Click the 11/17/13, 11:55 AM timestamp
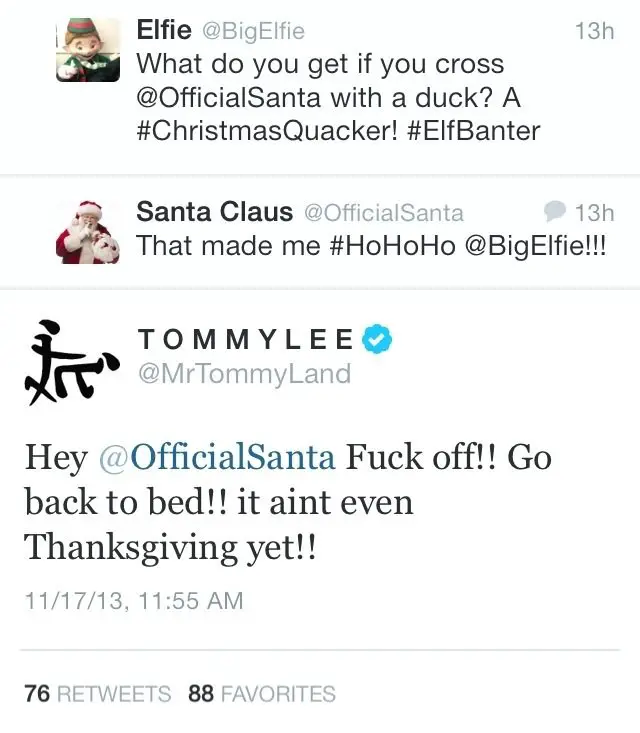The image size is (640, 733). pos(134,600)
